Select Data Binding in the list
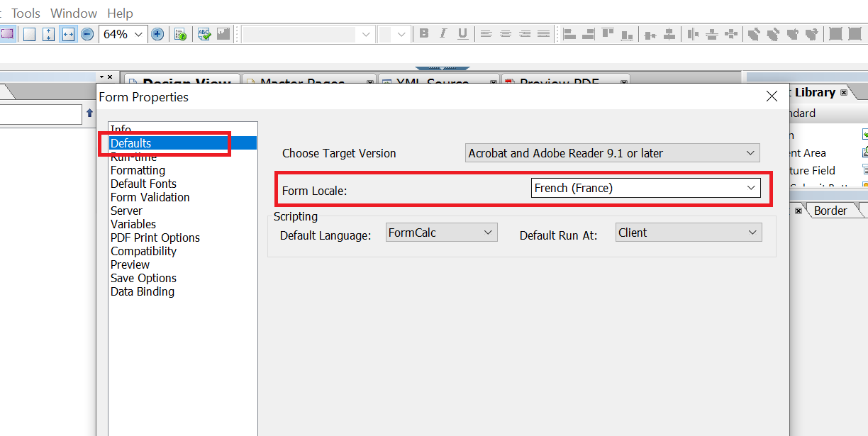This screenshot has width=868, height=436. click(142, 291)
